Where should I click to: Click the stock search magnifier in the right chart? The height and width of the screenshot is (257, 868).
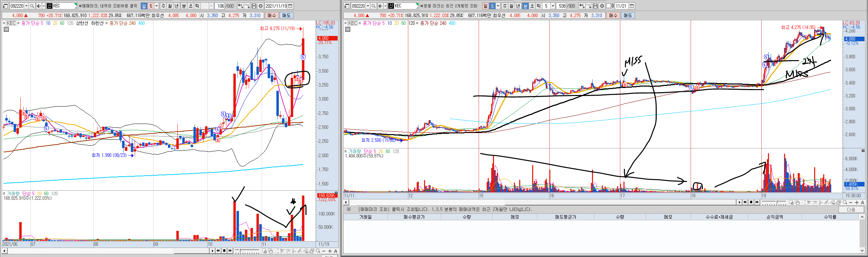coord(373,6)
